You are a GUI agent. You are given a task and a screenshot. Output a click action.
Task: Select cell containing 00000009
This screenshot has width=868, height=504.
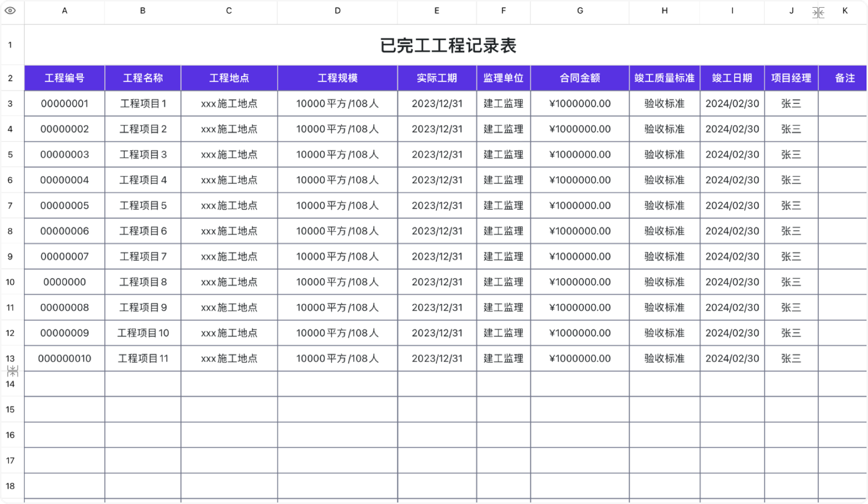65,333
